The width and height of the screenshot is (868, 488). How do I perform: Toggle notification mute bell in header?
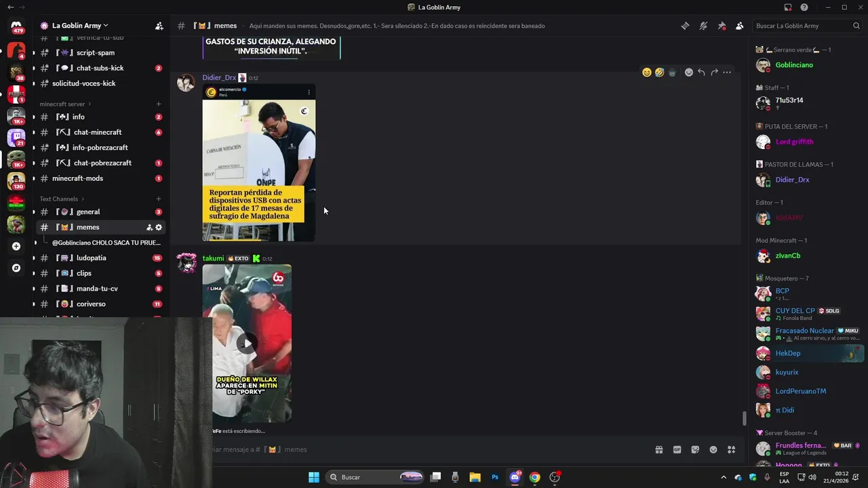pyautogui.click(x=703, y=26)
